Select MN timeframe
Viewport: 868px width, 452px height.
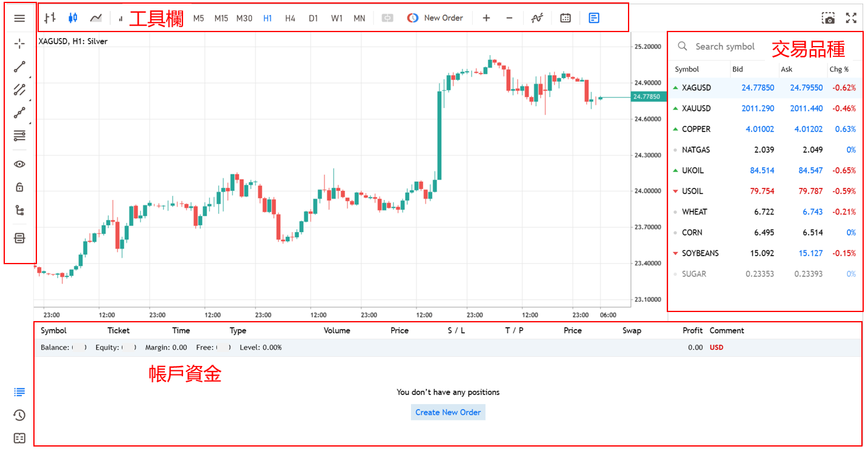[x=359, y=18]
